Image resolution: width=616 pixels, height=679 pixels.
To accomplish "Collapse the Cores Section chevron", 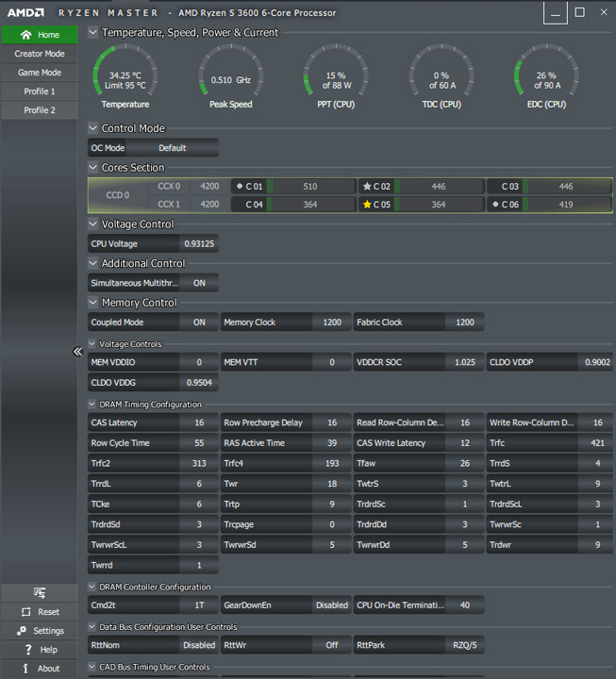I will click(92, 167).
